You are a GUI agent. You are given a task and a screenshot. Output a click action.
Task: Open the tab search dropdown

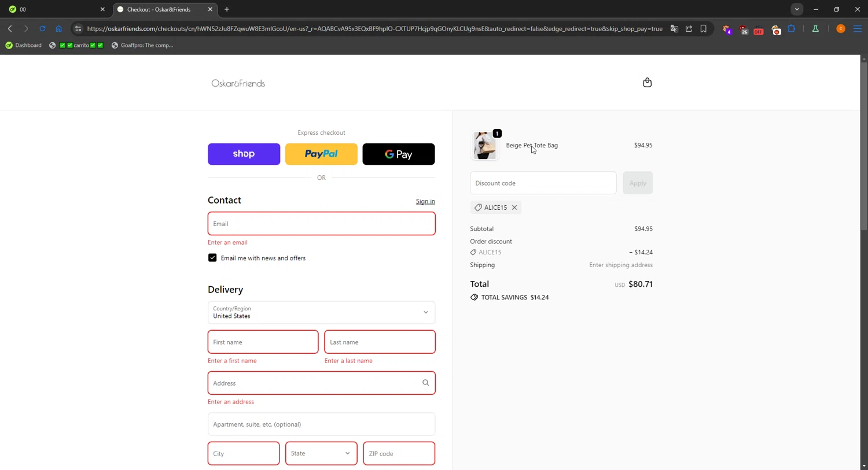click(797, 9)
